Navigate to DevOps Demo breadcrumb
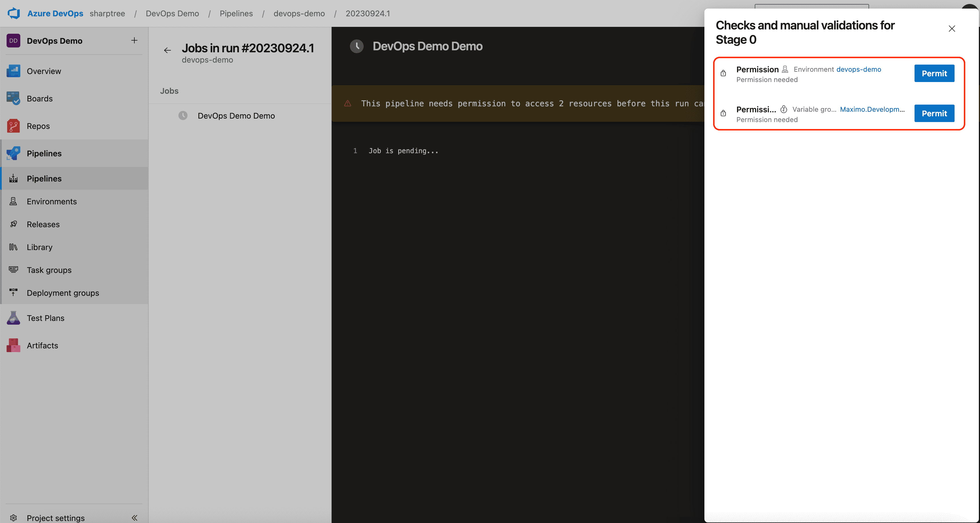980x523 pixels. [x=172, y=13]
